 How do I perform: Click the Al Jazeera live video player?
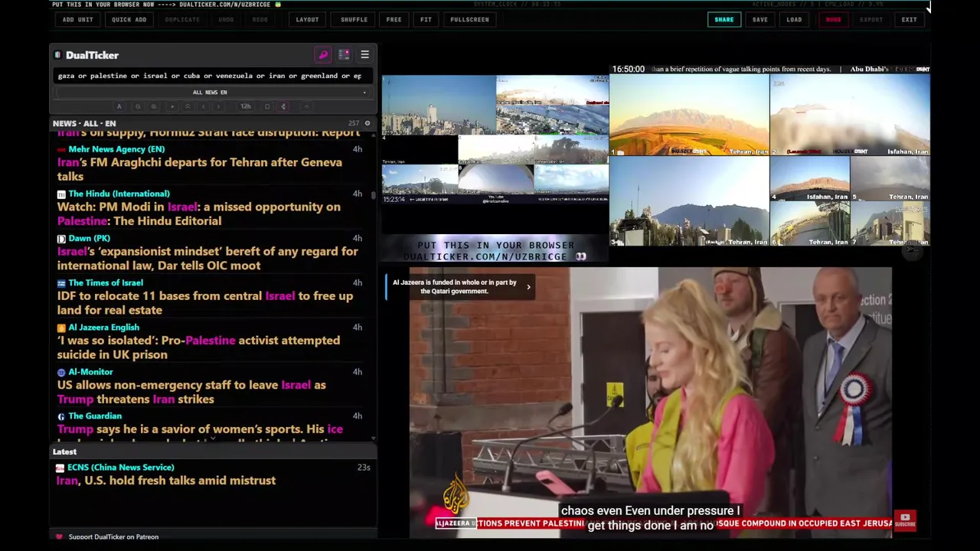pos(651,402)
